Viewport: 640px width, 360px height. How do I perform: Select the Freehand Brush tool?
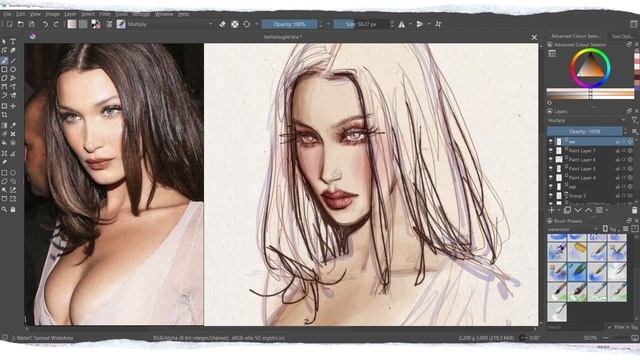pyautogui.click(x=4, y=61)
